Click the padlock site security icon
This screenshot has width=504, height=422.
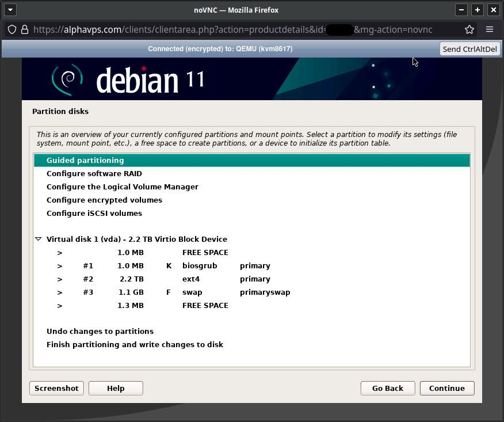tap(25, 29)
